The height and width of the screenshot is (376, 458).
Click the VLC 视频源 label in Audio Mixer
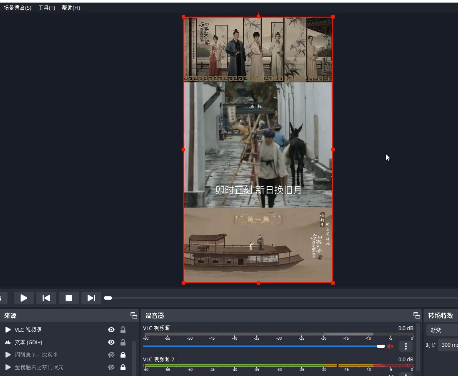tap(156, 328)
